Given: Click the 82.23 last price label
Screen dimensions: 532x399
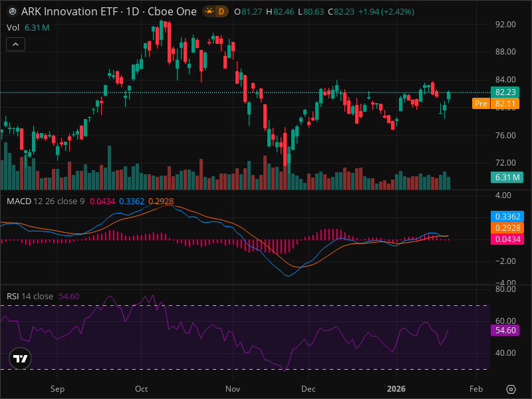Looking at the screenshot, I should [505, 92].
